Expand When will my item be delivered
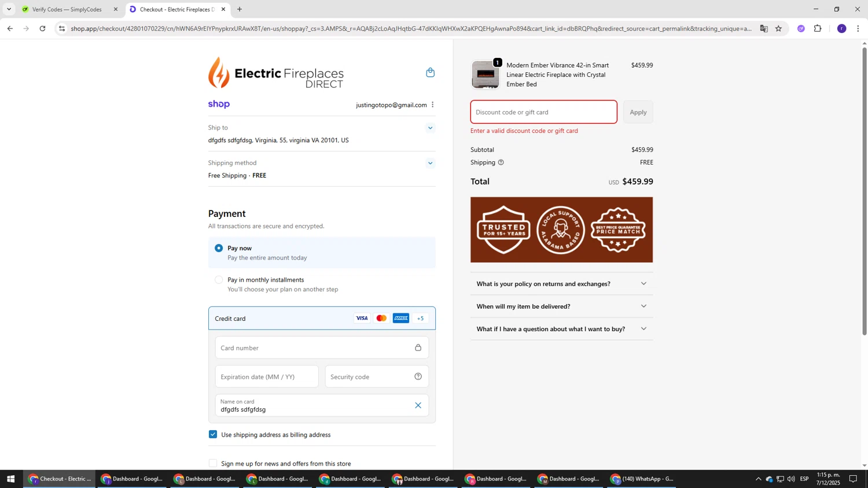 [561, 306]
